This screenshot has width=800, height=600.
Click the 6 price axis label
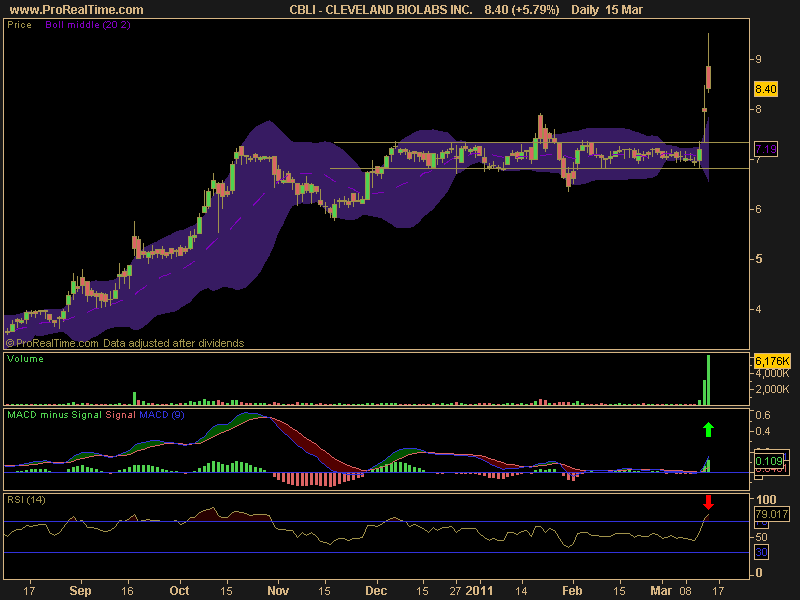coord(758,209)
